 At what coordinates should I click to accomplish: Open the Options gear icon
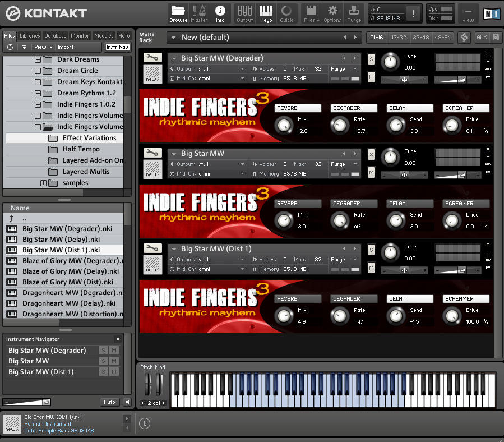tap(332, 13)
